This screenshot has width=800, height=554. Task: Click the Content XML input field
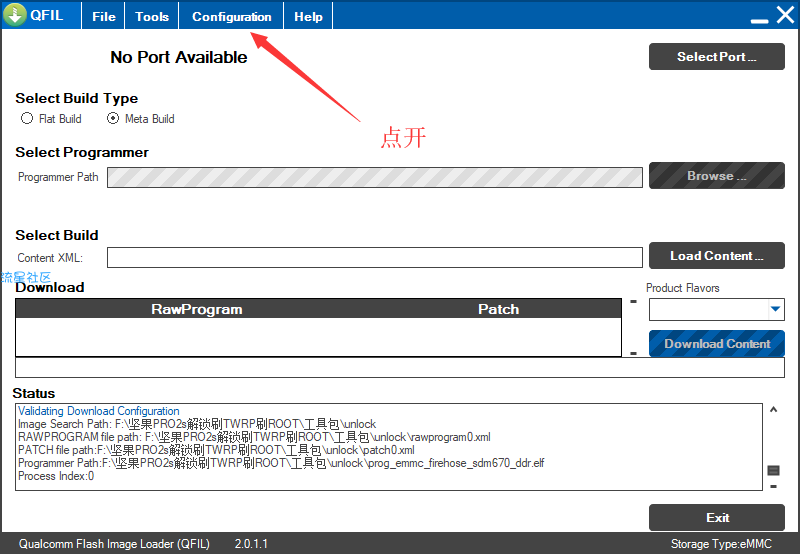(x=374, y=257)
